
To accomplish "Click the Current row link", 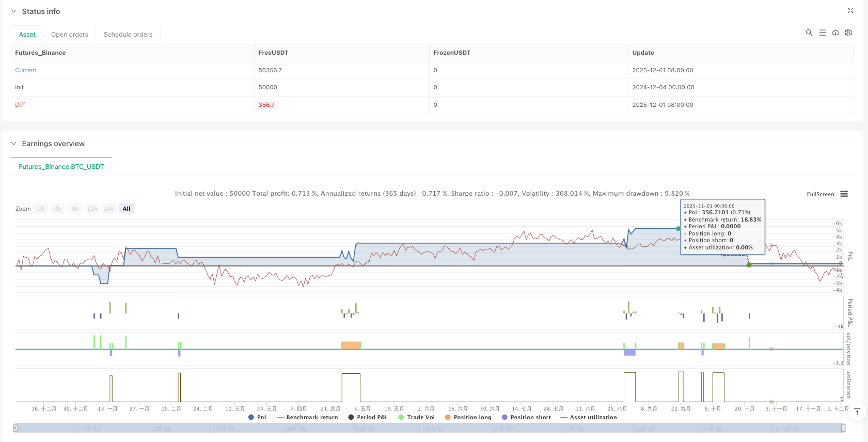I will tap(26, 70).
